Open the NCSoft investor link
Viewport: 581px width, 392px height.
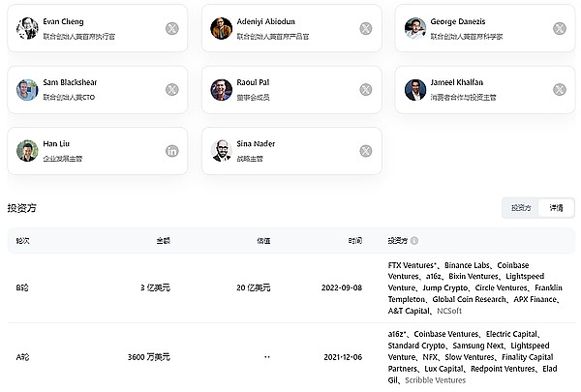pos(450,312)
